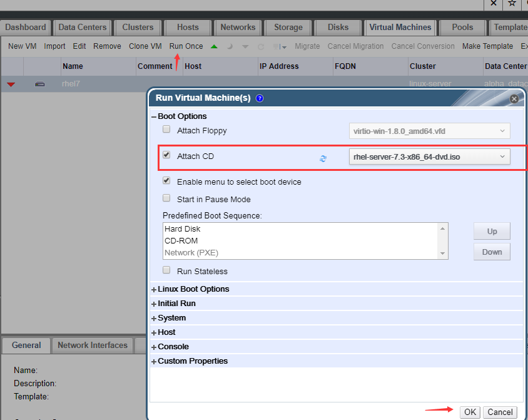
Task: Click Cancel Migration in toolbar
Action: coord(355,46)
